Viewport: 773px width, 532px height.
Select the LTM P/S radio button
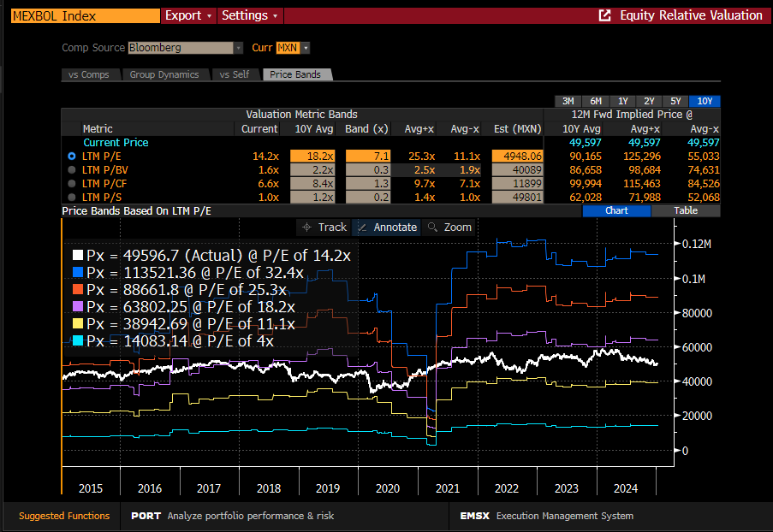pyautogui.click(x=72, y=198)
